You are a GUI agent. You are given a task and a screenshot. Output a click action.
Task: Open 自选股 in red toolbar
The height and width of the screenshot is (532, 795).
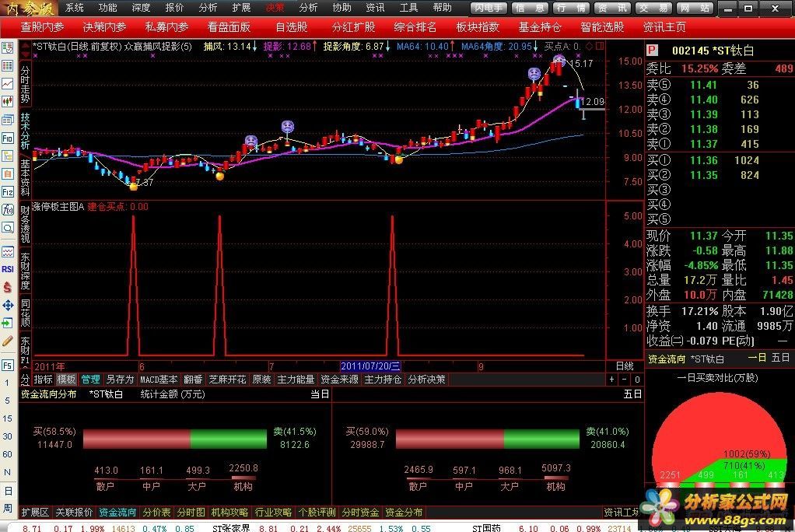click(292, 27)
